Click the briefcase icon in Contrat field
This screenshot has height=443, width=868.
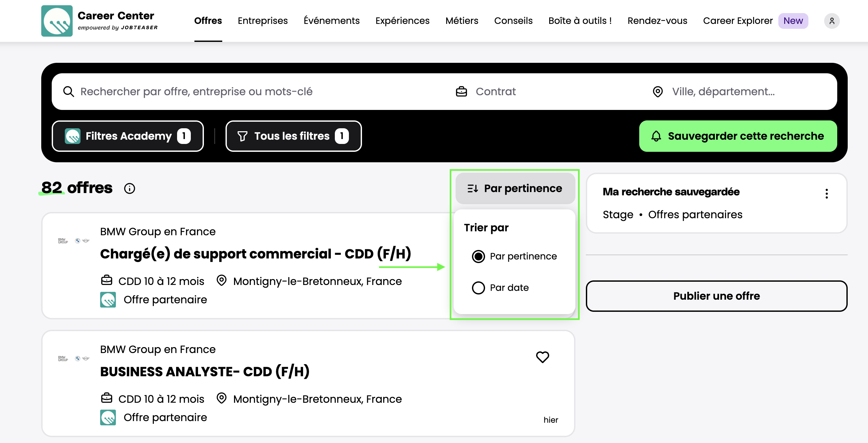point(461,92)
